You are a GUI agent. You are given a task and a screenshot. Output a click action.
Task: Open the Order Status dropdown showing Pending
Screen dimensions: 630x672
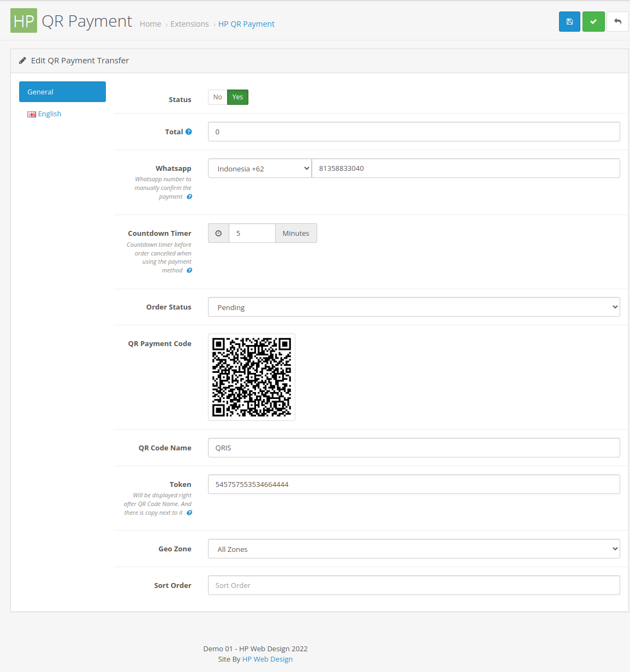point(414,307)
